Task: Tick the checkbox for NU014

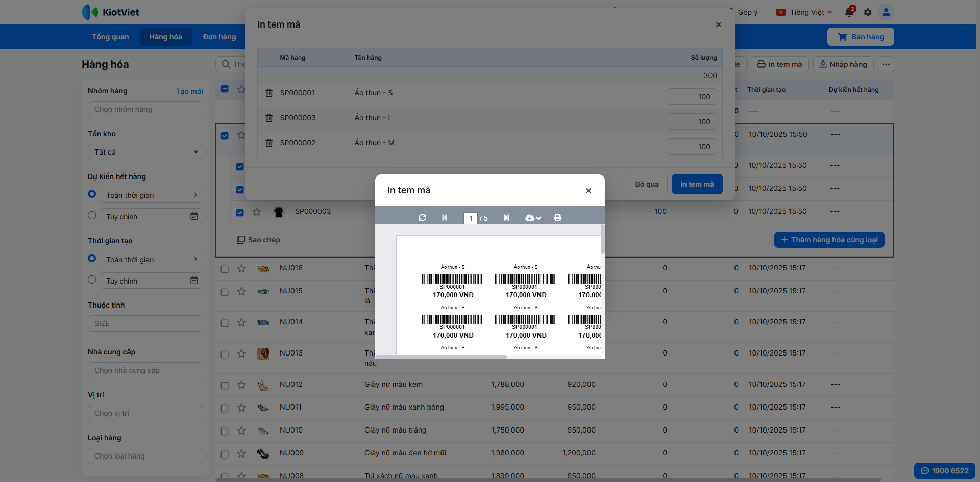Action: [225, 323]
